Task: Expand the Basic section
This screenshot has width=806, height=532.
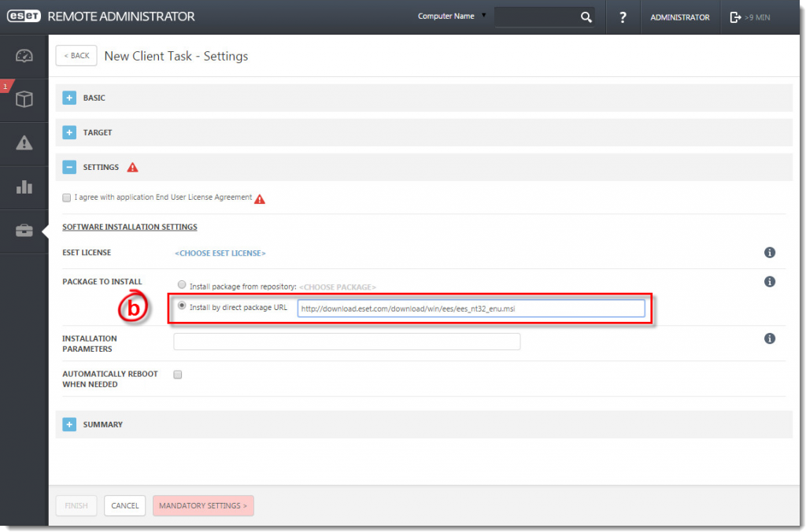Action: click(69, 98)
